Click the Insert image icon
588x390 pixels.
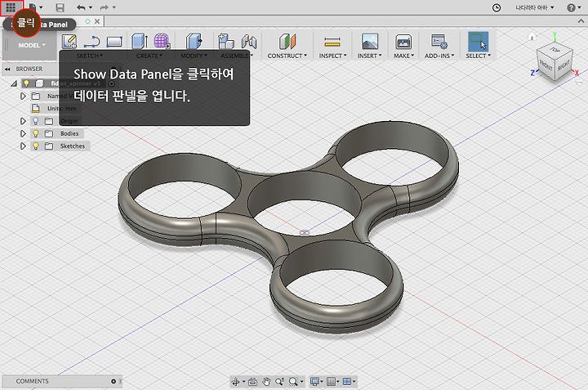click(x=370, y=42)
